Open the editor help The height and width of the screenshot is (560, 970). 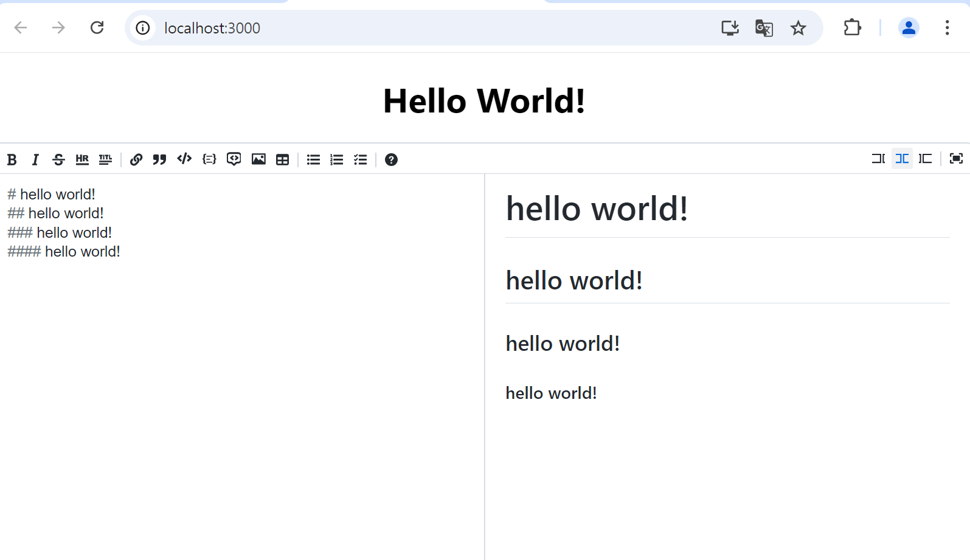coord(391,159)
